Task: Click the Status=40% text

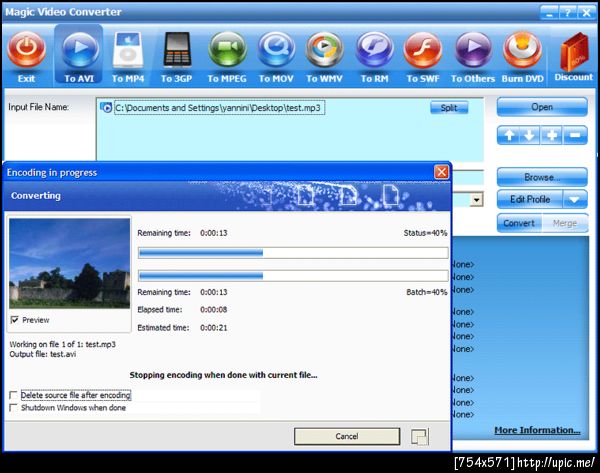Action: pyautogui.click(x=425, y=233)
